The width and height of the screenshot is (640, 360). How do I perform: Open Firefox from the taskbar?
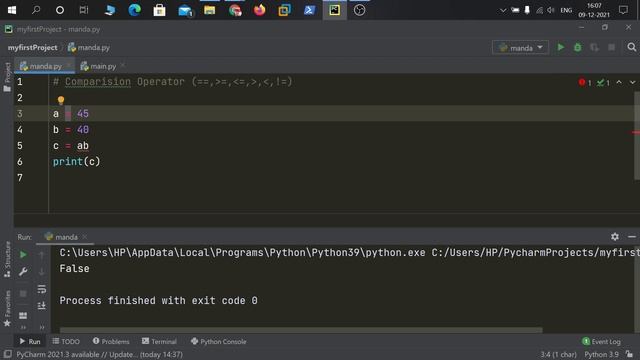pyautogui.click(x=259, y=10)
